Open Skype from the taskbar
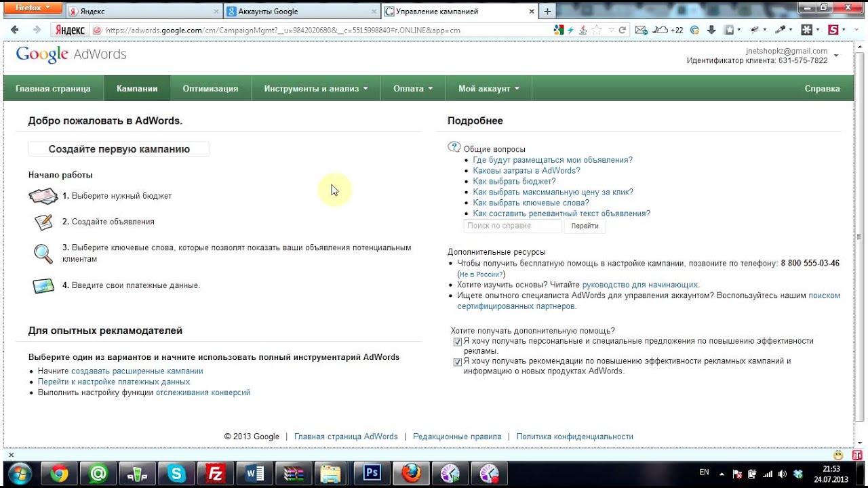Image resolution: width=868 pixels, height=488 pixels. coord(177,473)
